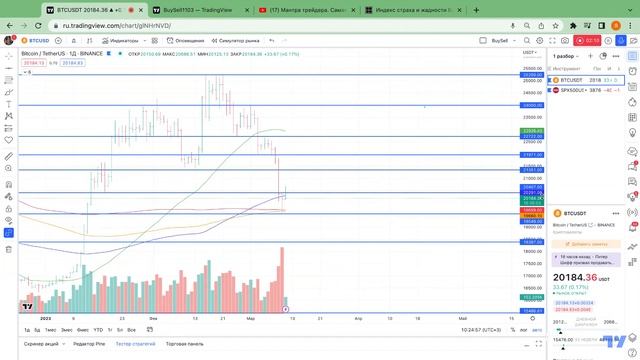
Task: Select SPX500USD row in watchlist
Action: coord(586,90)
